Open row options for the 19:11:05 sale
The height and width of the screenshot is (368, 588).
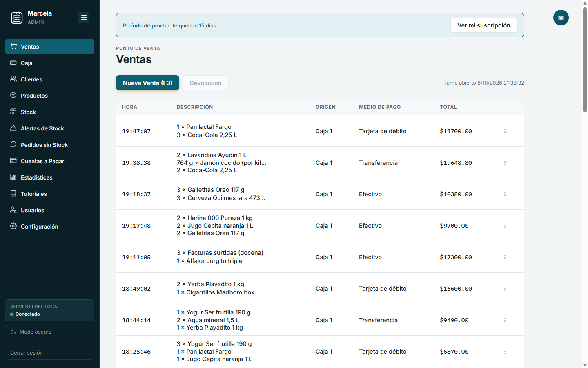505,257
